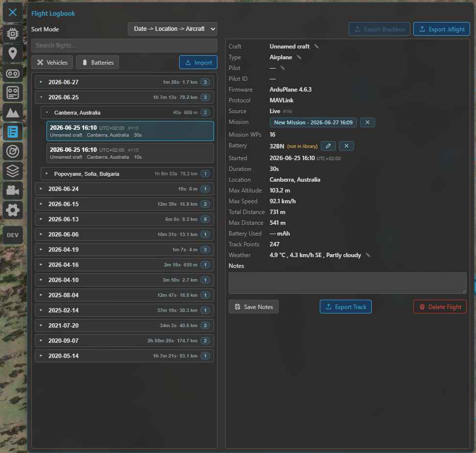Select flight #115 entry
This screenshot has height=453, width=476.
(x=130, y=153)
